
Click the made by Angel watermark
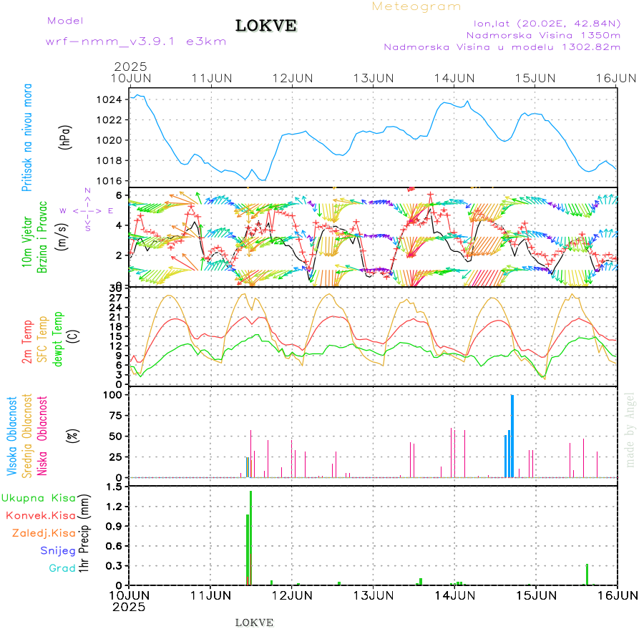(630, 429)
